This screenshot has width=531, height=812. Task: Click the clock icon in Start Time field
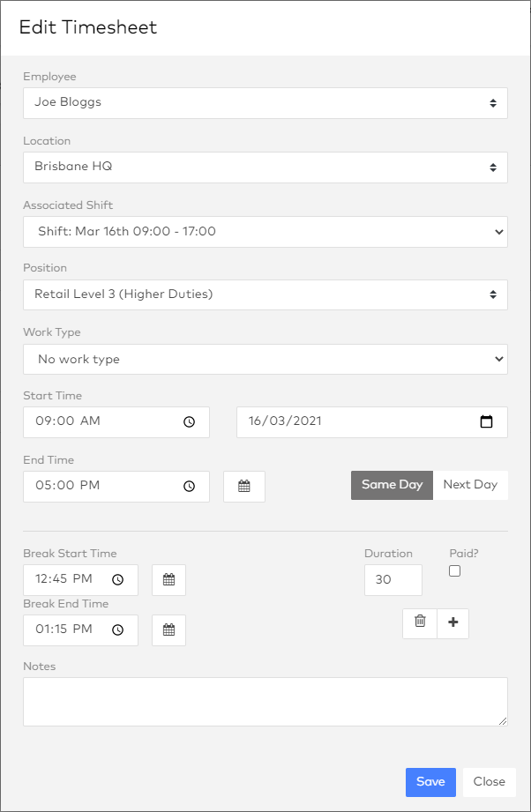tap(189, 422)
